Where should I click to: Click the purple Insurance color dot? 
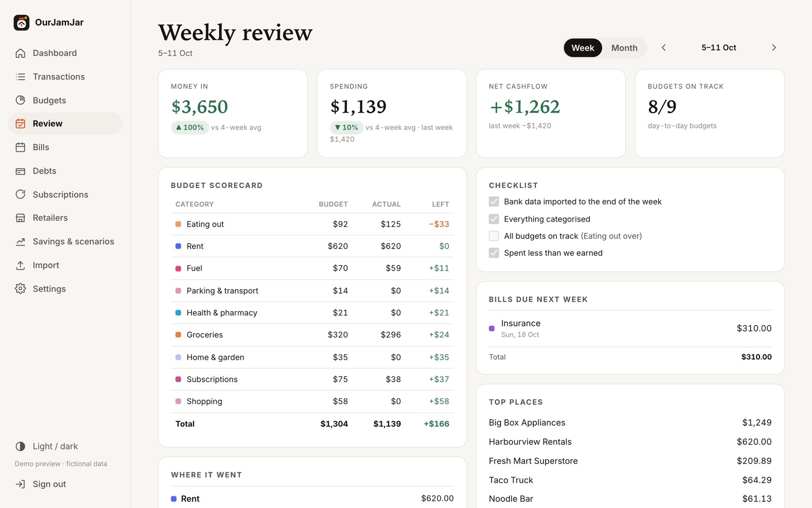[x=491, y=329]
